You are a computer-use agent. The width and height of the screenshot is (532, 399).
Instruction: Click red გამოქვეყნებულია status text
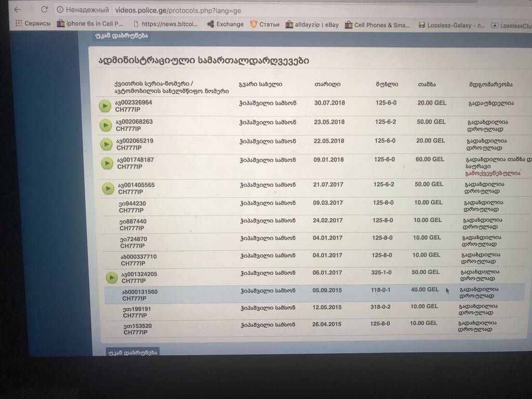493,173
